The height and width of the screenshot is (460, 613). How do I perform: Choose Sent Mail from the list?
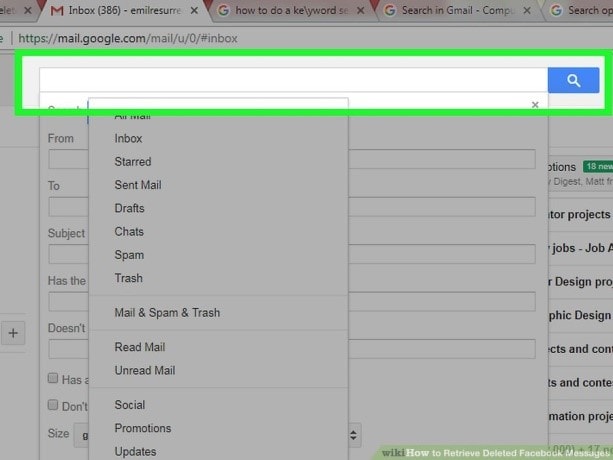(138, 185)
